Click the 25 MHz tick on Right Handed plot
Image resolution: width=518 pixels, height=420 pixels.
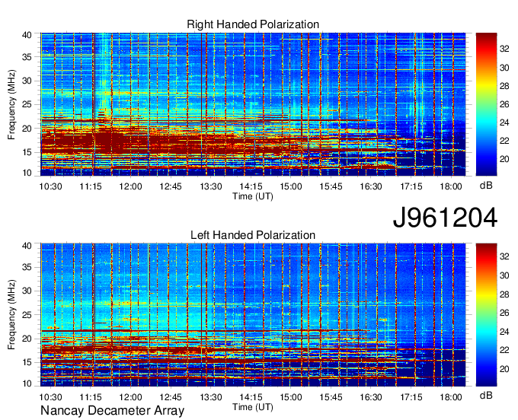(x=27, y=105)
